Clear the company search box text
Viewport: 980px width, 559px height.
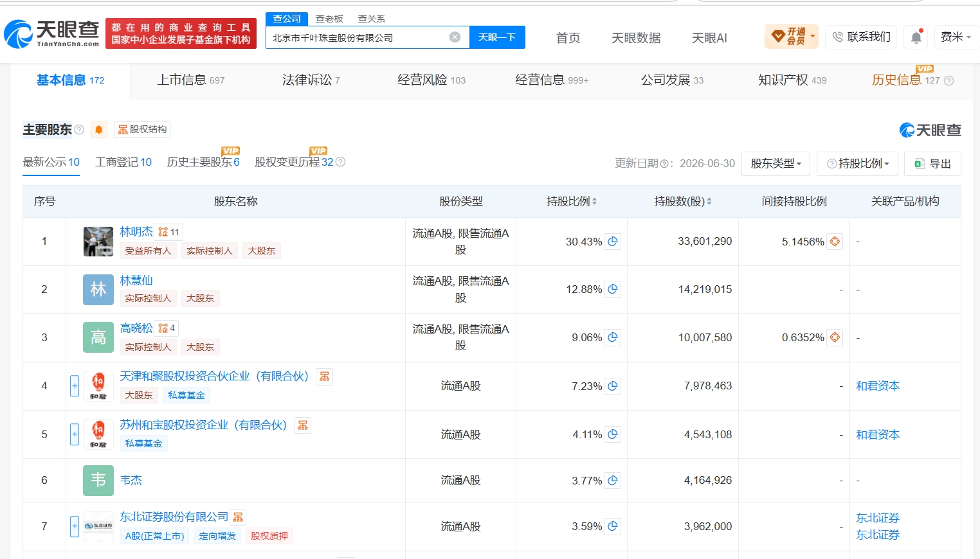pos(455,37)
